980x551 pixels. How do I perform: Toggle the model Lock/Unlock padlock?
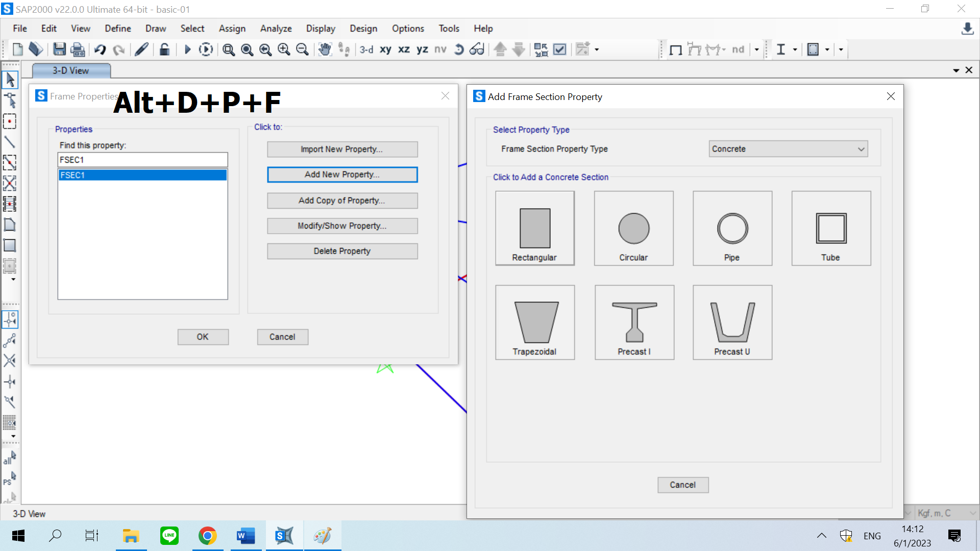164,49
